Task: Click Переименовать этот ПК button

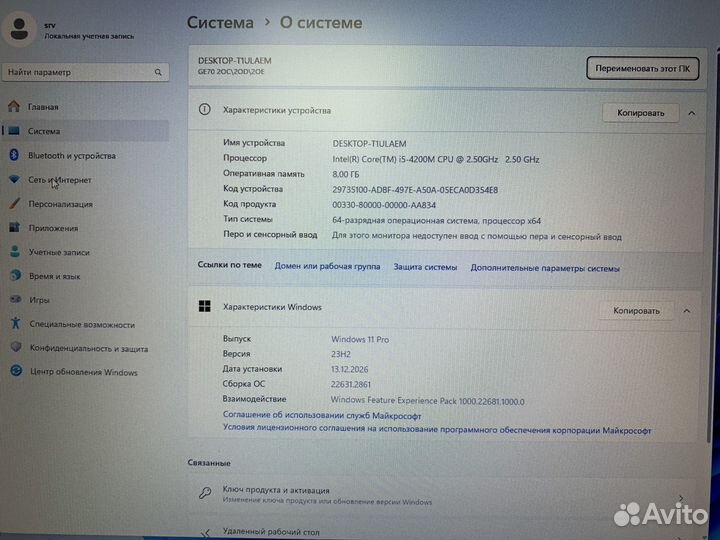Action: (x=642, y=68)
